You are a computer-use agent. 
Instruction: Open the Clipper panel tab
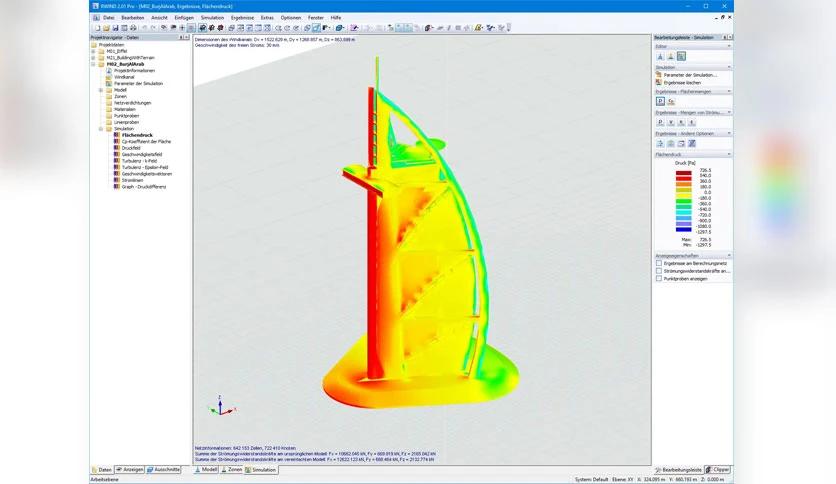pyautogui.click(x=718, y=470)
